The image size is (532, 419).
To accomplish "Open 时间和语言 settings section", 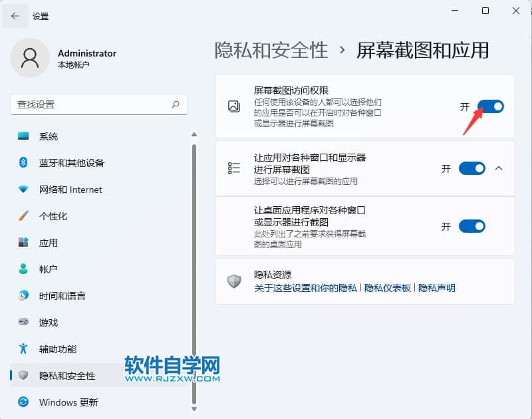I will pos(62,296).
